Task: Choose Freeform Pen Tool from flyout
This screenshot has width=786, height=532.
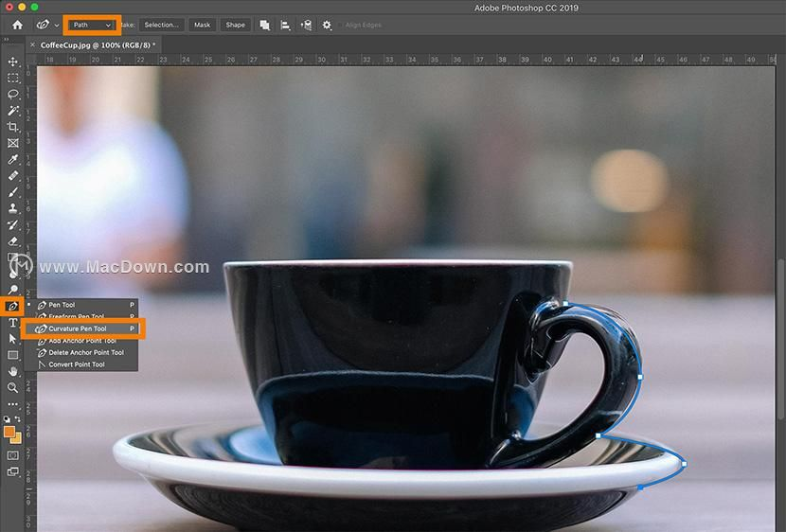Action: tap(81, 316)
